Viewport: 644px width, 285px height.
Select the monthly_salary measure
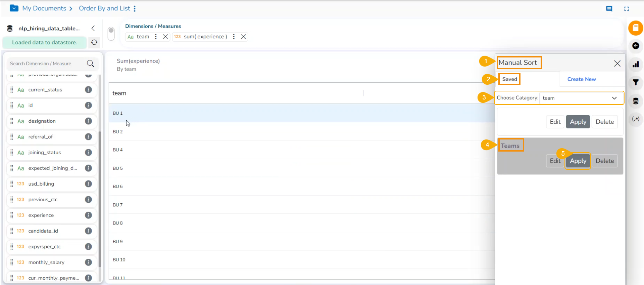52,262
